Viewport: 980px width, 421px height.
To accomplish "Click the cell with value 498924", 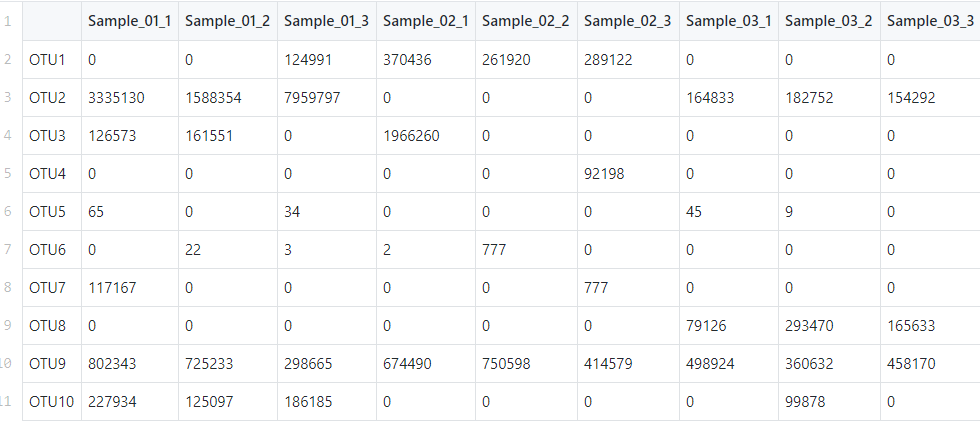I will click(729, 364).
